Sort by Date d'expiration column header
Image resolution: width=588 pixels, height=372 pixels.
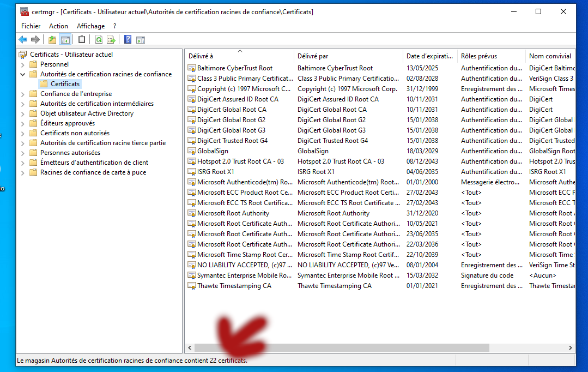tap(430, 56)
